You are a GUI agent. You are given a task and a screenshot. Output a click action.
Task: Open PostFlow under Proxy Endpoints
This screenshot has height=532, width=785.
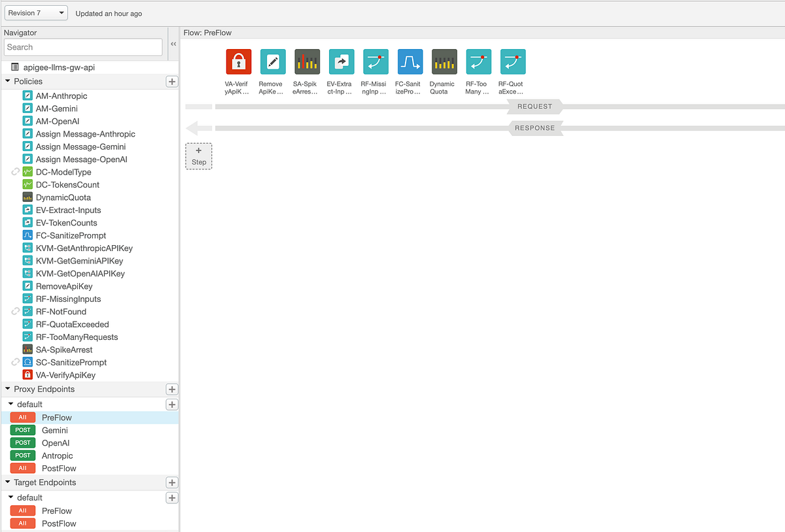59,469
